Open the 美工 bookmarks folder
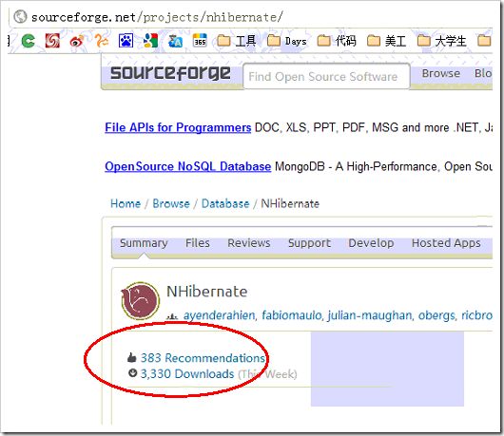 (386, 41)
